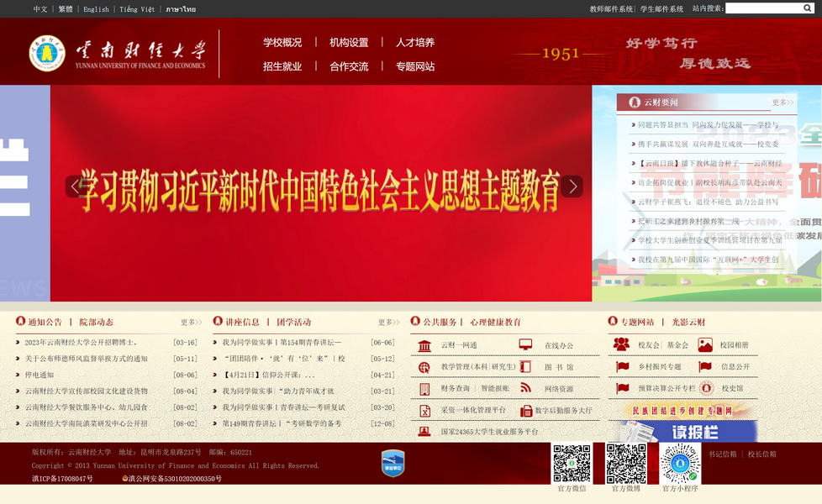The height and width of the screenshot is (504, 822).
Task: Go to the previous banner slide arrow
Action: [75, 186]
